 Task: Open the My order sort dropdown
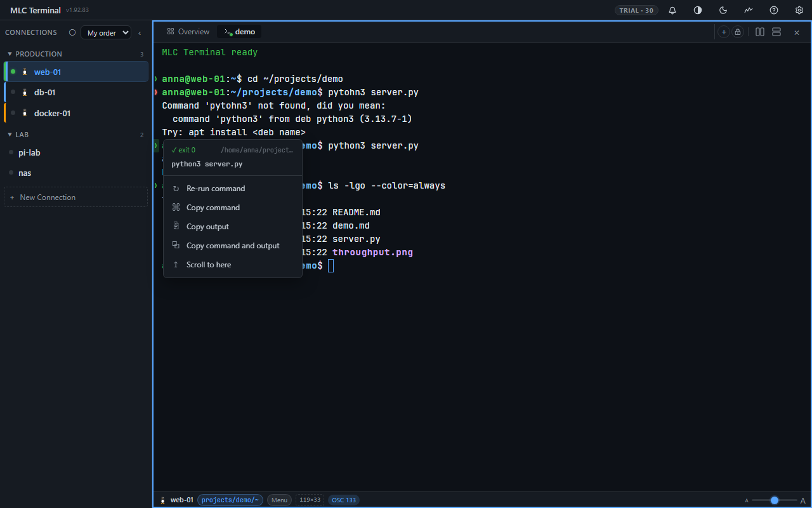click(106, 33)
